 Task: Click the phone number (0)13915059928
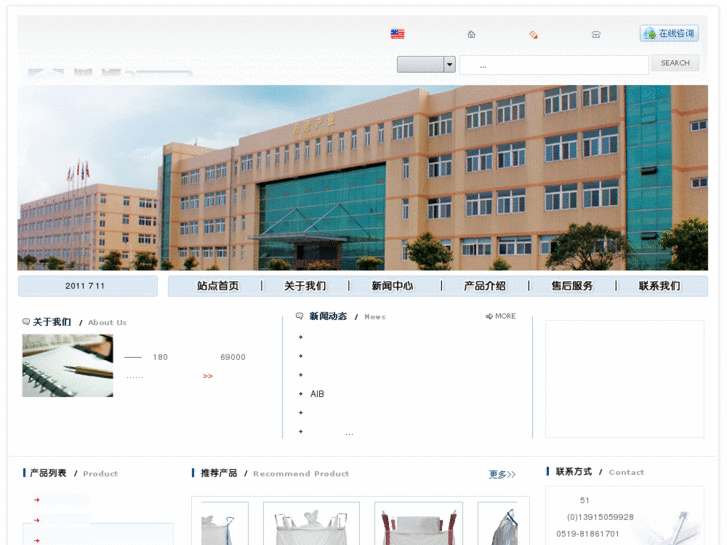tap(600, 517)
